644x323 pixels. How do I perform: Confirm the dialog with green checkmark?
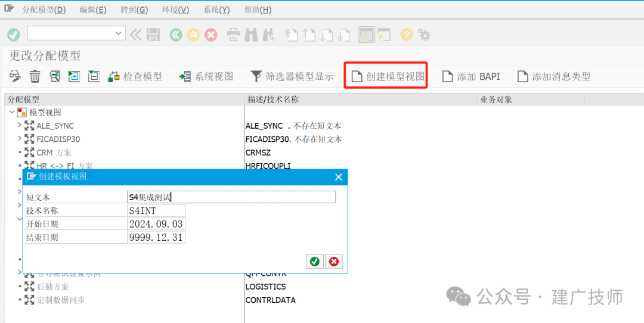point(315,262)
